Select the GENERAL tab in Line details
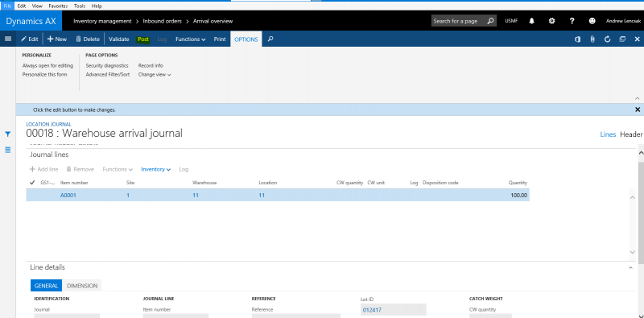The width and height of the screenshot is (644, 318). coord(46,286)
